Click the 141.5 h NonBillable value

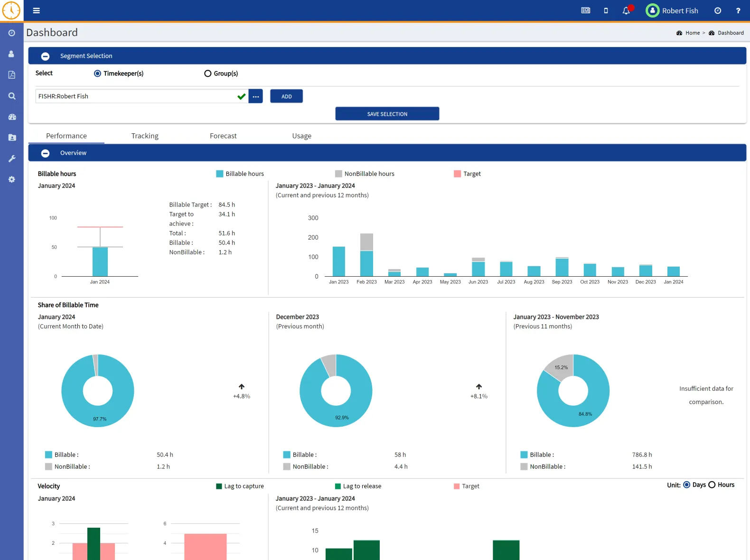642,467
